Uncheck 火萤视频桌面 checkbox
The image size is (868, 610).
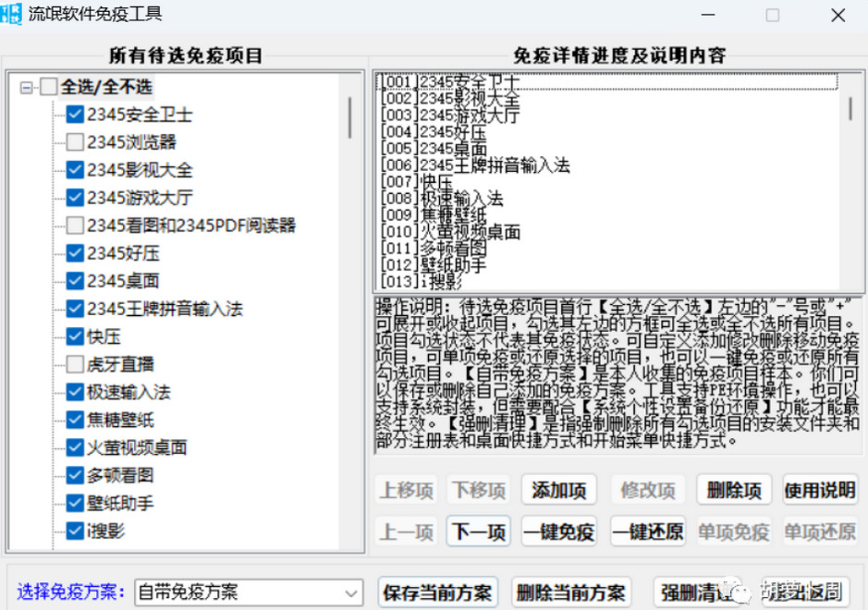75,447
